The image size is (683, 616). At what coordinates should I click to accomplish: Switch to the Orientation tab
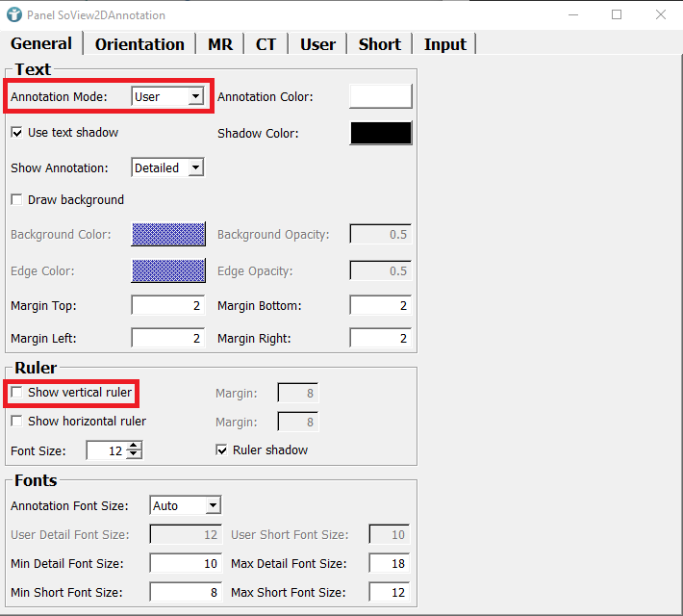(139, 44)
